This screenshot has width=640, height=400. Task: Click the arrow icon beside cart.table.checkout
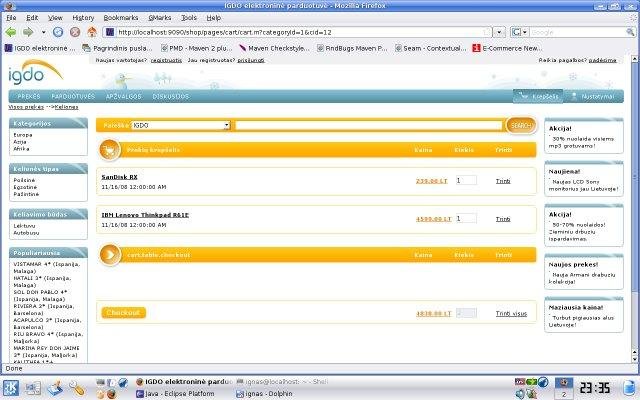[x=109, y=255]
